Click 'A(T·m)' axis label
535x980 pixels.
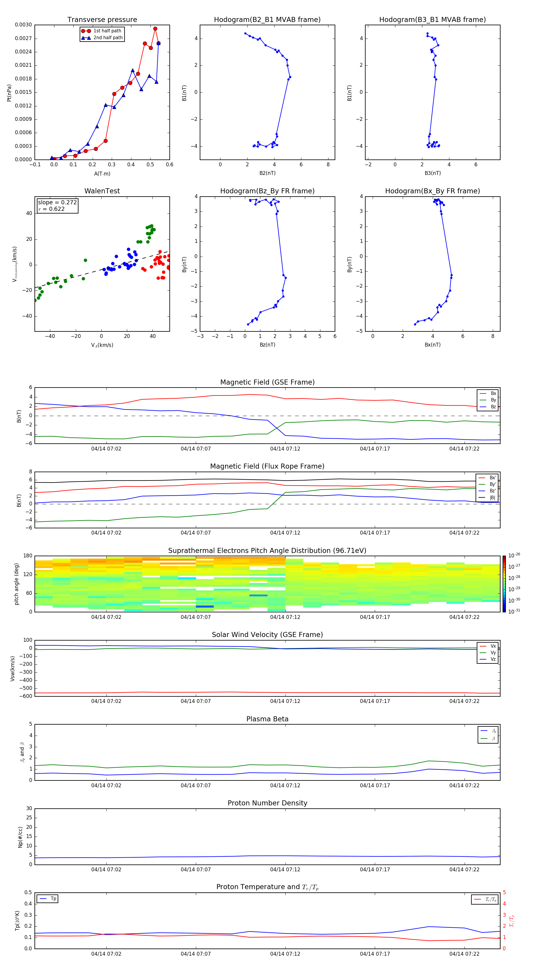click(102, 174)
